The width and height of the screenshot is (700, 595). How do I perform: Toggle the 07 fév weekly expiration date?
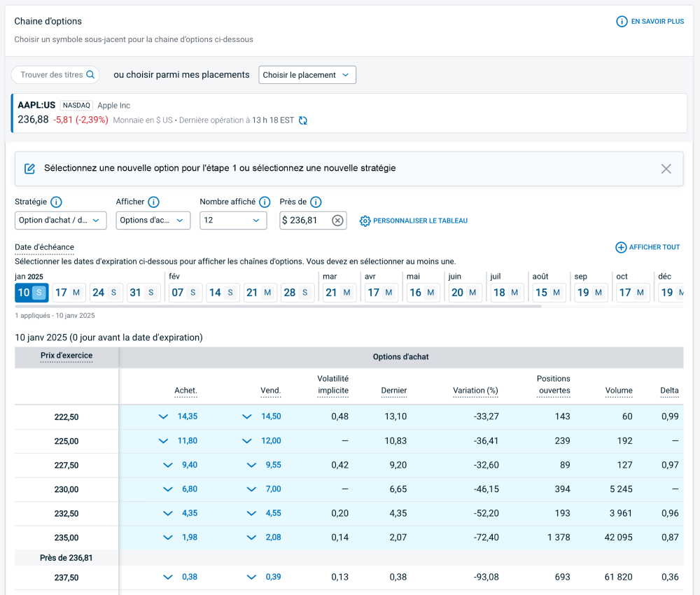point(184,293)
